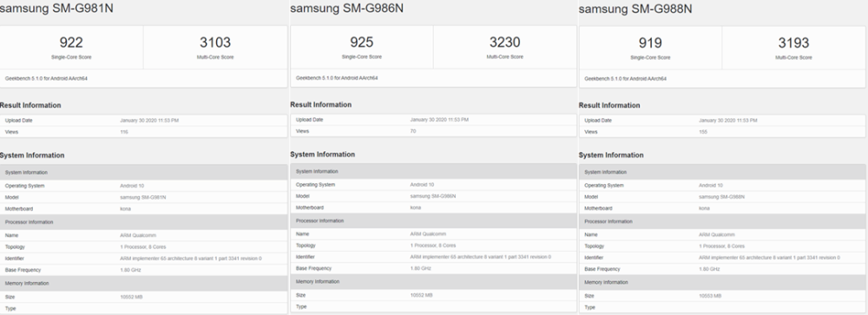Click the samsung SM-G986N title
Image resolution: width=868 pixels, height=315 pixels.
[346, 9]
